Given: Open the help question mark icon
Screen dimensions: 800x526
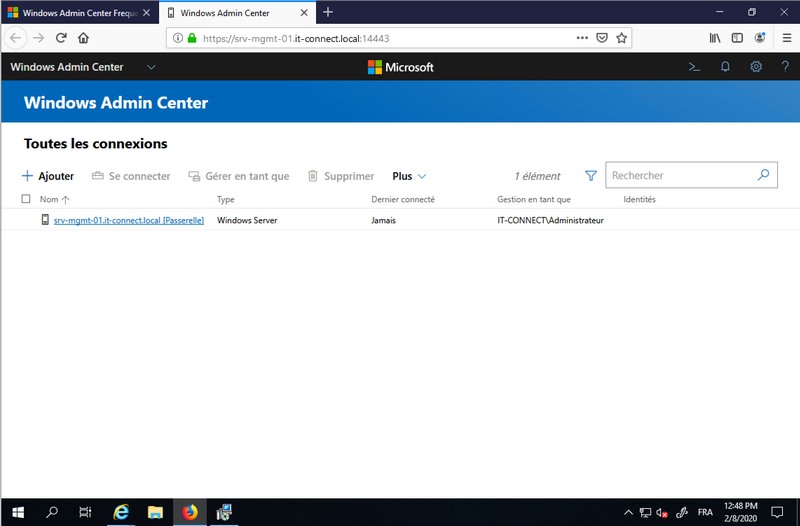Looking at the screenshot, I should click(785, 67).
